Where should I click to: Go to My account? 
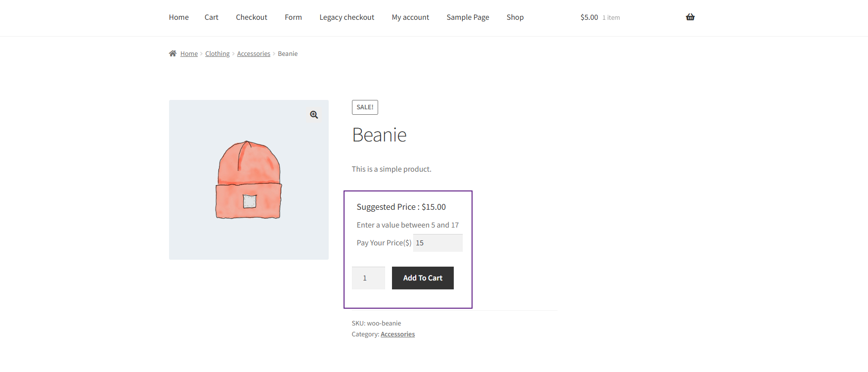(410, 17)
